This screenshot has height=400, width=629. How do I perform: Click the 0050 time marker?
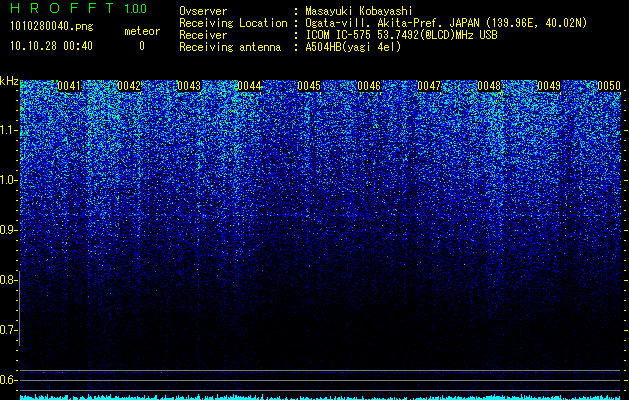click(609, 86)
